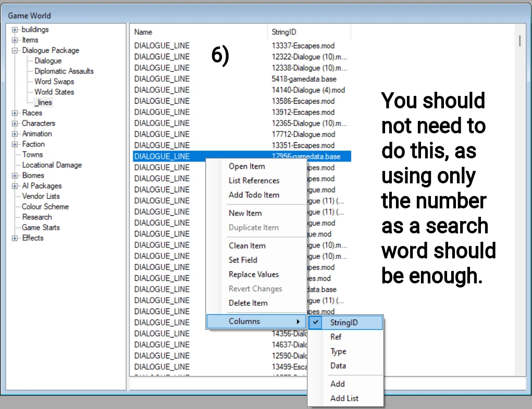Viewport: 532px width, 409px height.
Task: Select Dialogue under Dialogue Package
Action: (48, 61)
